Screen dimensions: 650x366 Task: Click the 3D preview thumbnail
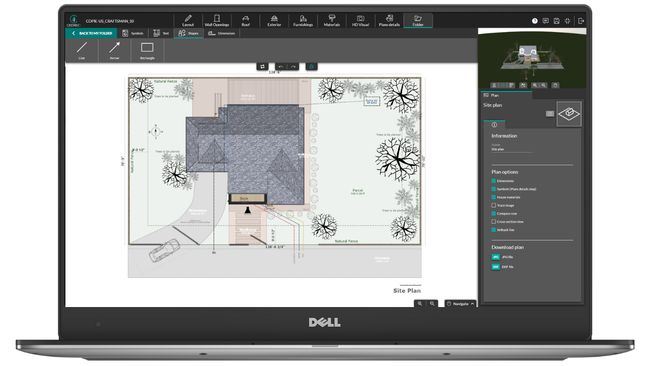click(x=532, y=58)
